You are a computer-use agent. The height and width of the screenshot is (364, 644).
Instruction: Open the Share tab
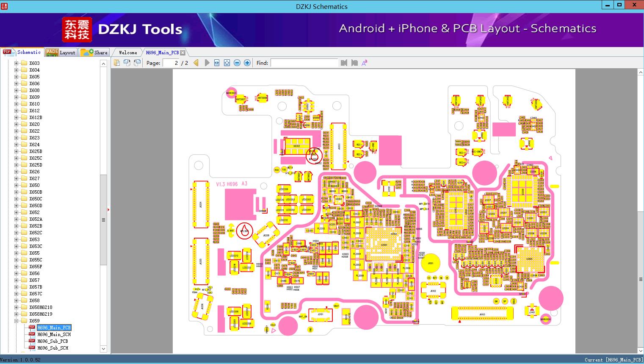click(x=94, y=53)
